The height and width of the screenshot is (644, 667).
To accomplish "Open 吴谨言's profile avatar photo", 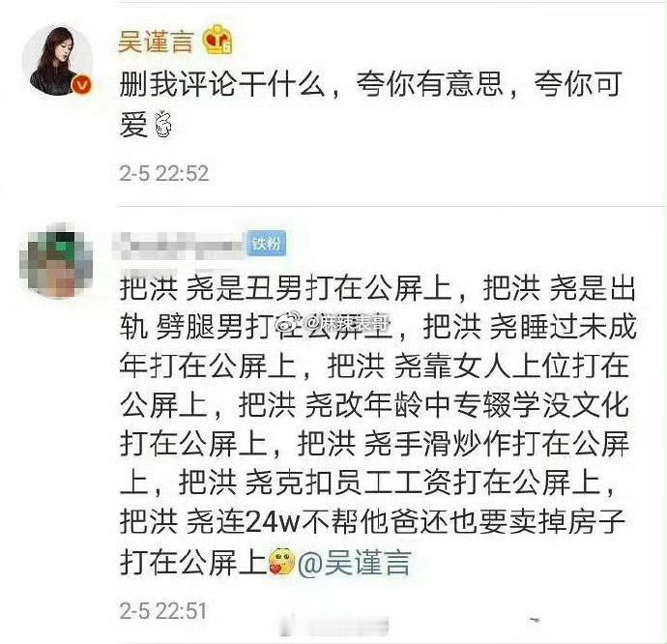I will point(57,61).
